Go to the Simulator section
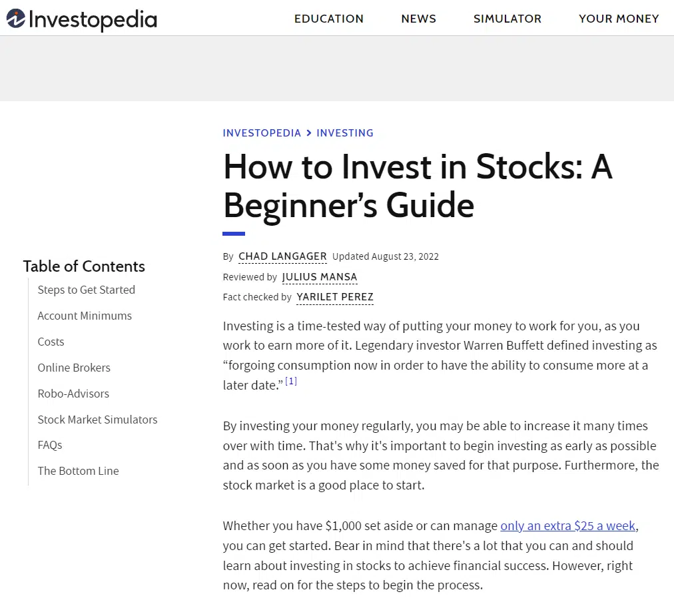The height and width of the screenshot is (616, 674). [x=507, y=19]
